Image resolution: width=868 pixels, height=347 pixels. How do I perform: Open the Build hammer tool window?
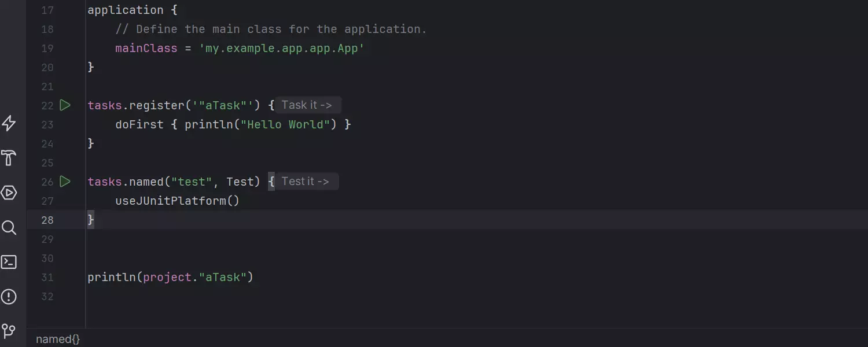(9, 158)
